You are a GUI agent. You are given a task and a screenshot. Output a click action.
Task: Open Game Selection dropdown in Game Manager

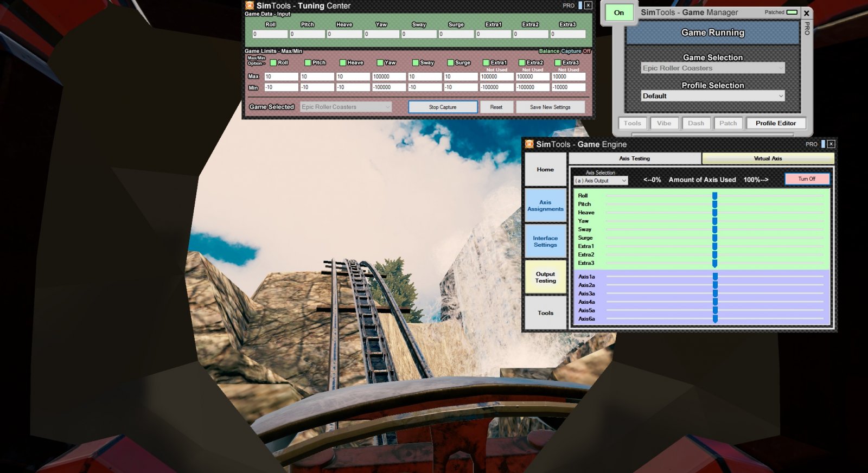pos(713,68)
